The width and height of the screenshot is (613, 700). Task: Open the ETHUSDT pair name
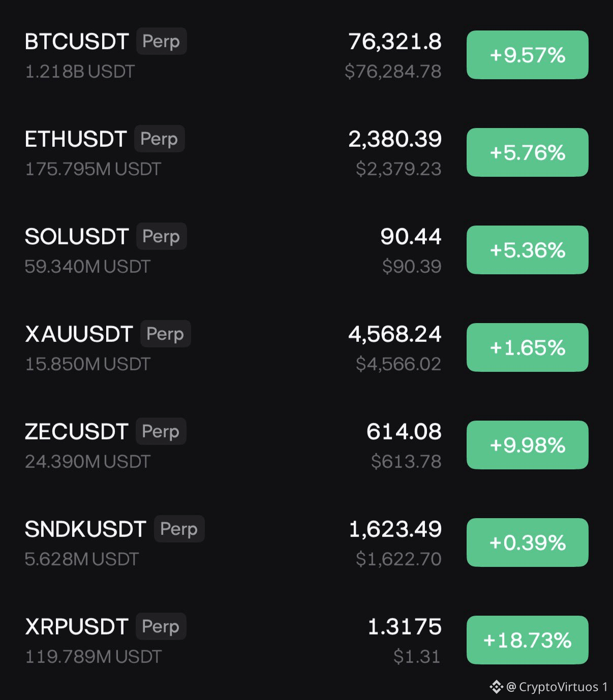[x=76, y=139]
